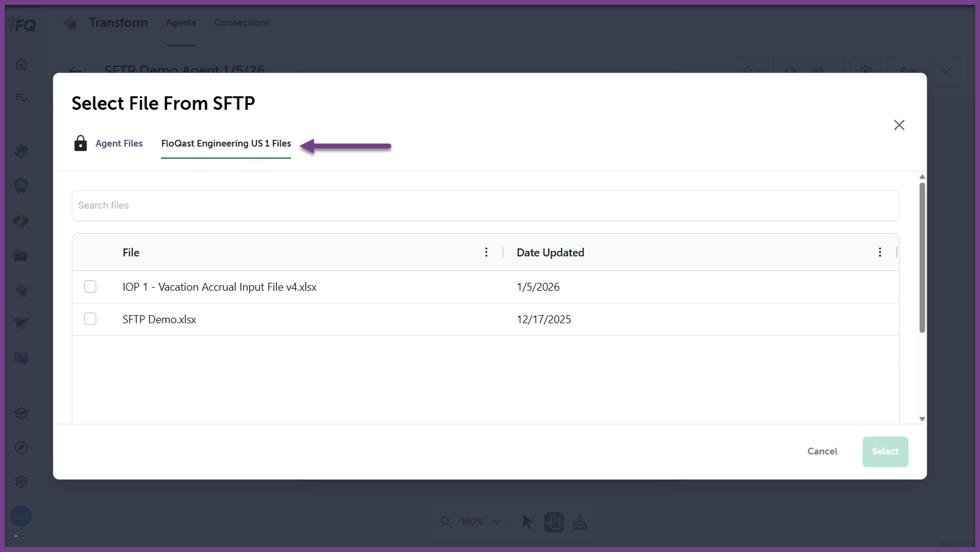This screenshot has width=980, height=552.
Task: Open the connections chain-link icon in sidebar
Action: click(x=20, y=220)
